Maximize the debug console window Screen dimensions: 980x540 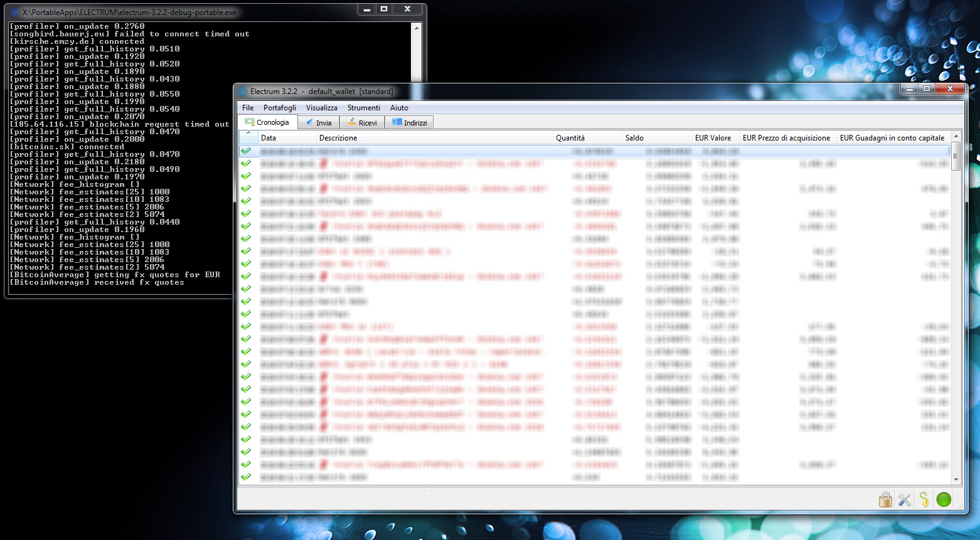tap(384, 9)
